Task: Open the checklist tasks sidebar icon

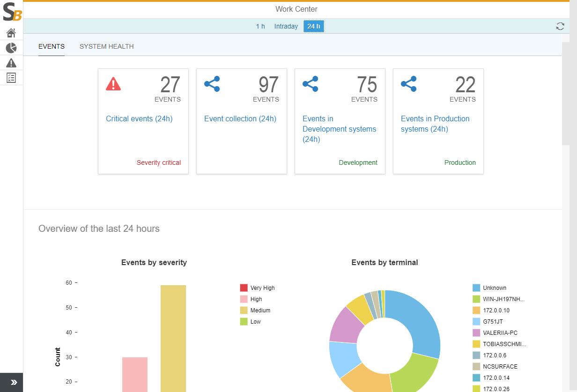Action: tap(11, 78)
